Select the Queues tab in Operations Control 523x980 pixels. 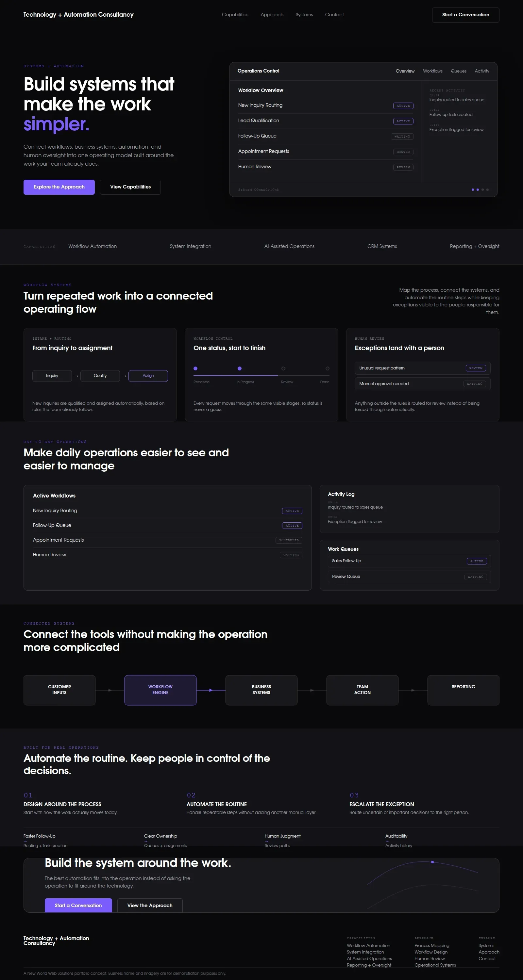coord(458,71)
